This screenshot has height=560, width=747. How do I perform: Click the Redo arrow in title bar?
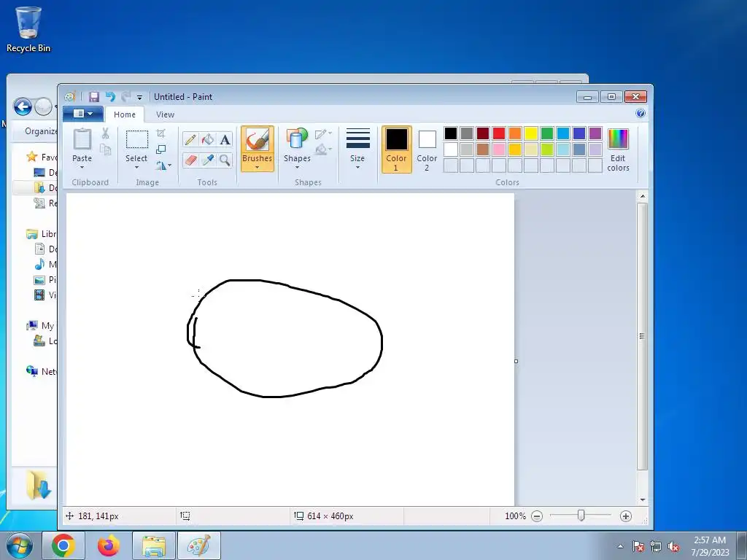125,97
